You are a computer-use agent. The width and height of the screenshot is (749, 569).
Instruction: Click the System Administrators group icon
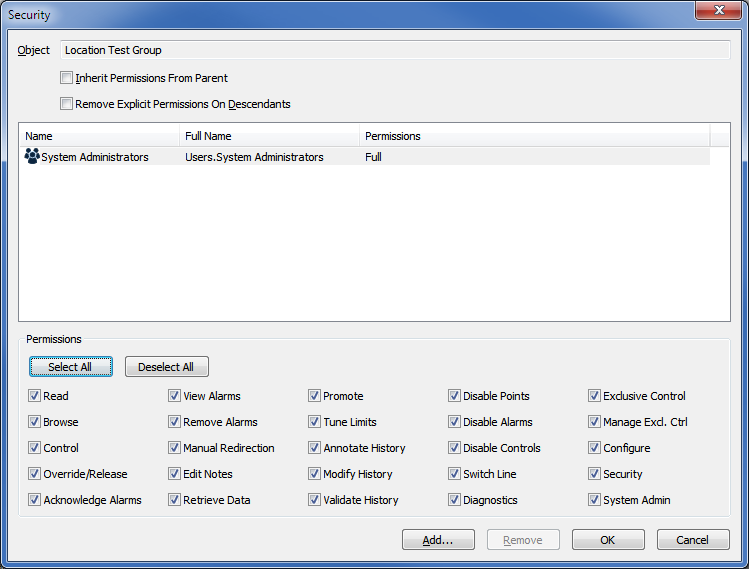(32, 157)
